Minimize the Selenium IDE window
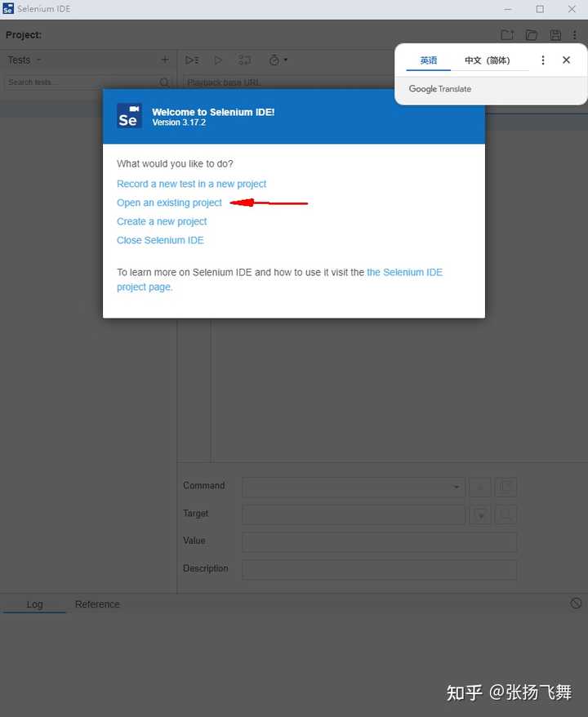The image size is (588, 717). click(x=508, y=9)
